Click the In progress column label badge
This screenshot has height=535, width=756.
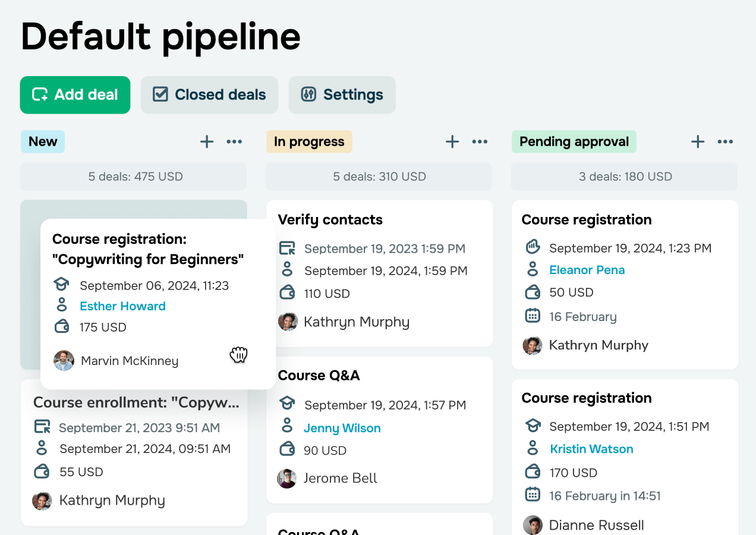point(309,141)
